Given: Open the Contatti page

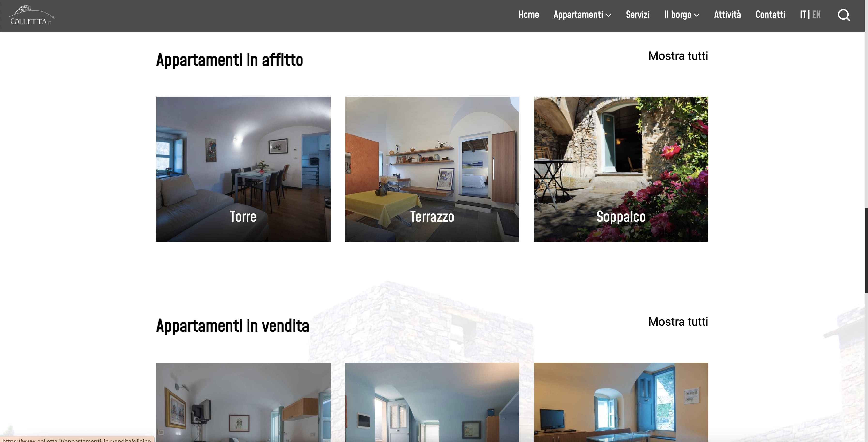Looking at the screenshot, I should tap(770, 15).
